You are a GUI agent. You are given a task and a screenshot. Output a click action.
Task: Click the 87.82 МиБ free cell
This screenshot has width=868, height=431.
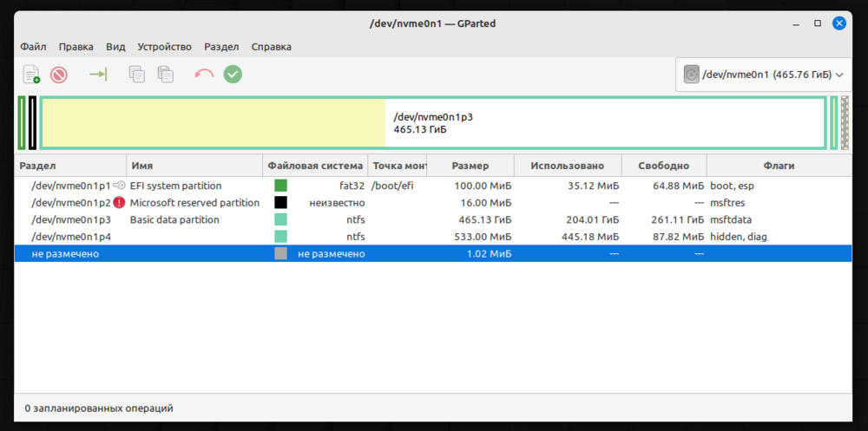(679, 237)
